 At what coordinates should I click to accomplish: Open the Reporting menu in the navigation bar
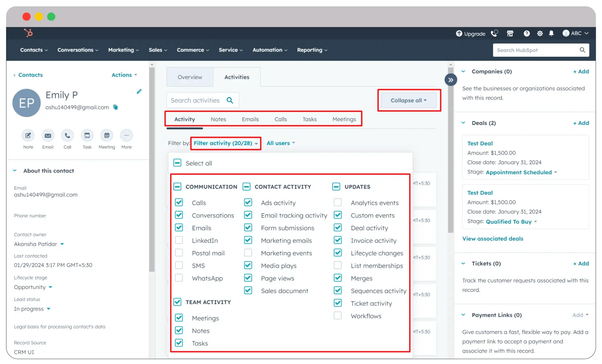[x=312, y=50]
